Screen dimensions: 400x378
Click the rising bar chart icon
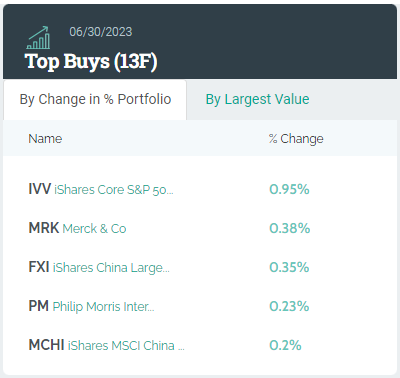click(38, 37)
